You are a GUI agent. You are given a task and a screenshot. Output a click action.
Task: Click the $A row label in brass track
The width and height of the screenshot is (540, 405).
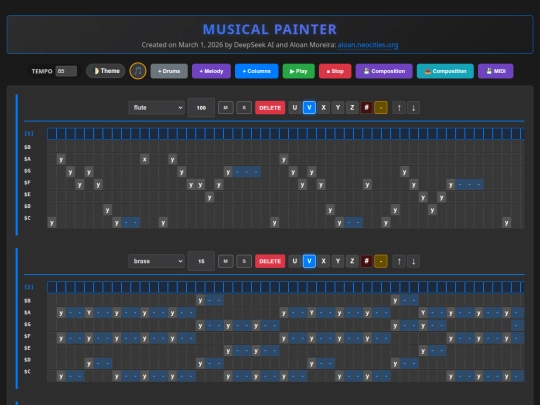(28, 313)
